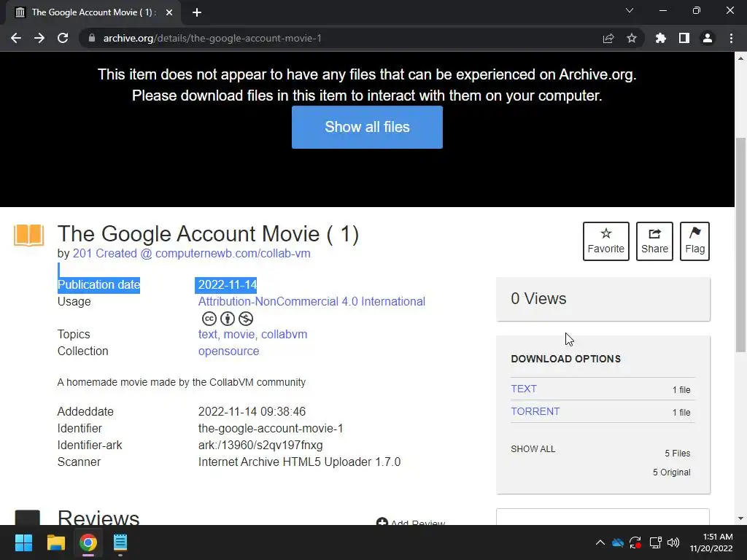Open uploader 201 Created @ computernewb link
Screen dimensions: 747x560
coord(192,253)
